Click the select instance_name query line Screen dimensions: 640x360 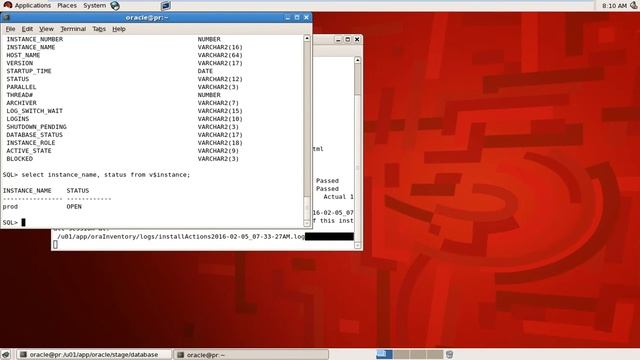tap(97, 175)
